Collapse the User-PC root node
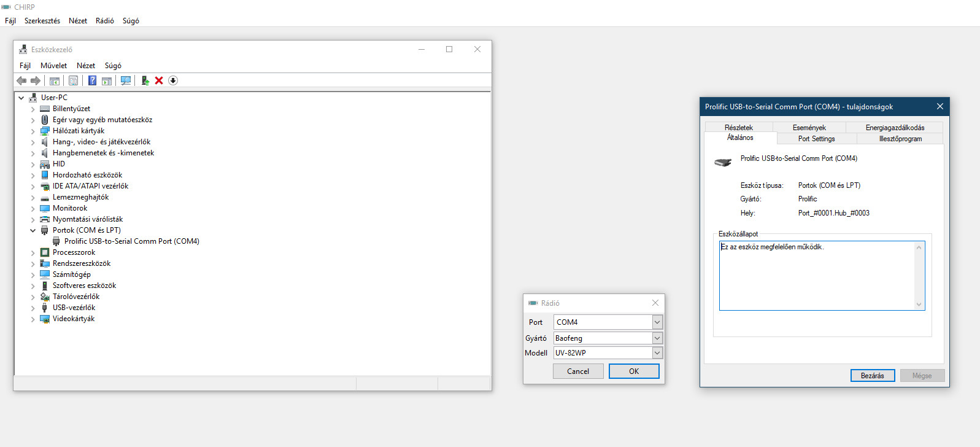This screenshot has width=980, height=447. pos(21,98)
